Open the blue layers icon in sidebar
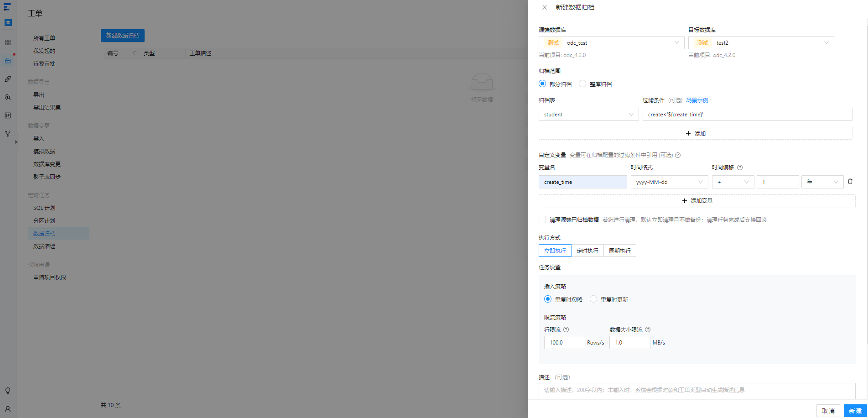 click(x=8, y=22)
